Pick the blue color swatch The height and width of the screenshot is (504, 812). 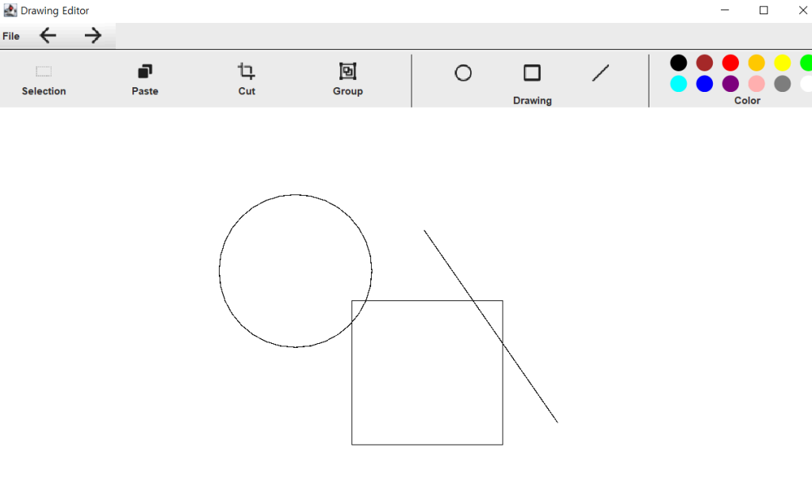pyautogui.click(x=704, y=84)
